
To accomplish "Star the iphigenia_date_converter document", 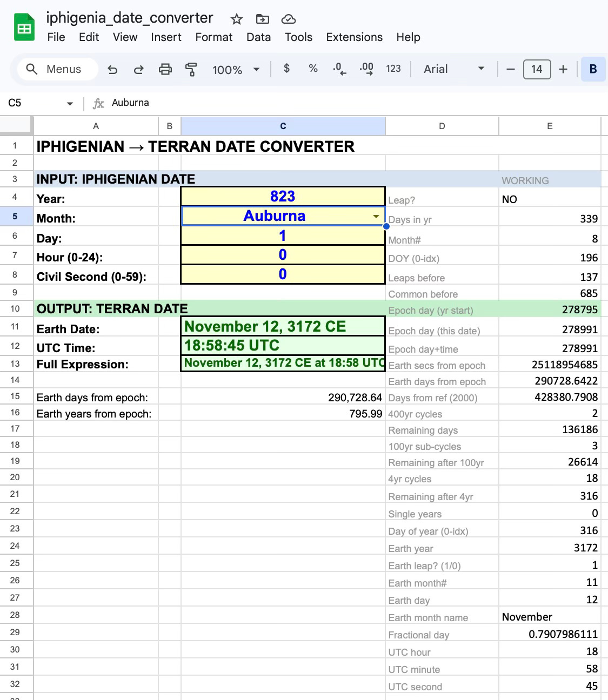I will tap(237, 19).
